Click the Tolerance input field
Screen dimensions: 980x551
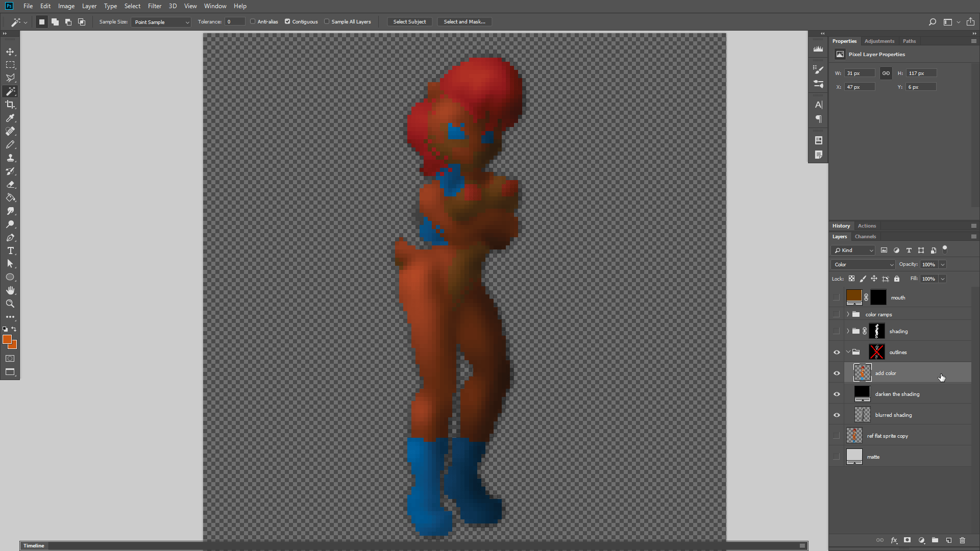pos(235,21)
